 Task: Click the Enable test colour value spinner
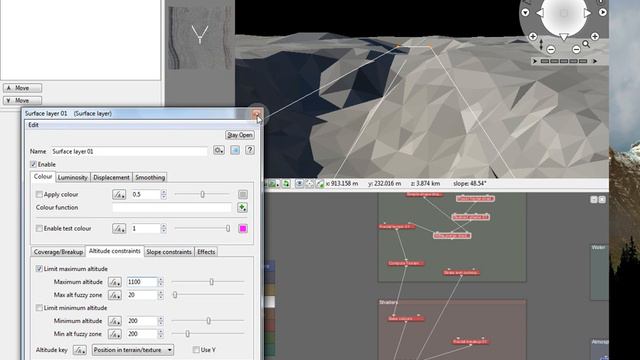pos(164,229)
